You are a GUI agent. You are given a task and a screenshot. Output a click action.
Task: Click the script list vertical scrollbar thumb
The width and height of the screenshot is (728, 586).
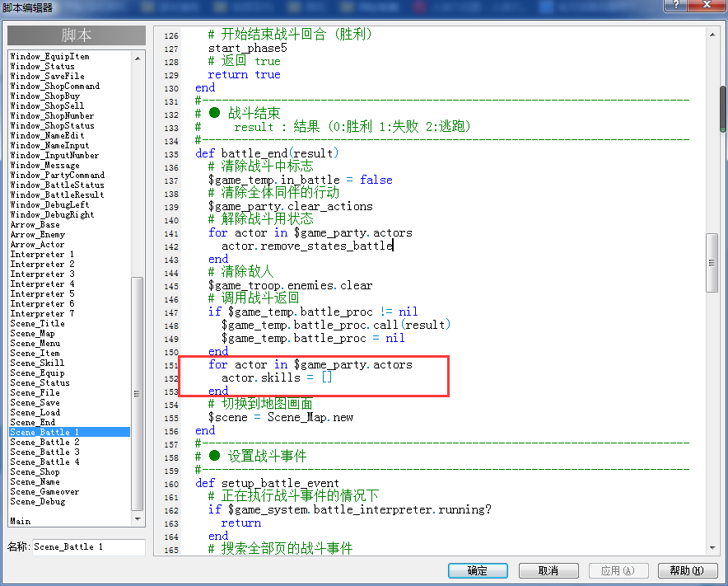pyautogui.click(x=137, y=394)
